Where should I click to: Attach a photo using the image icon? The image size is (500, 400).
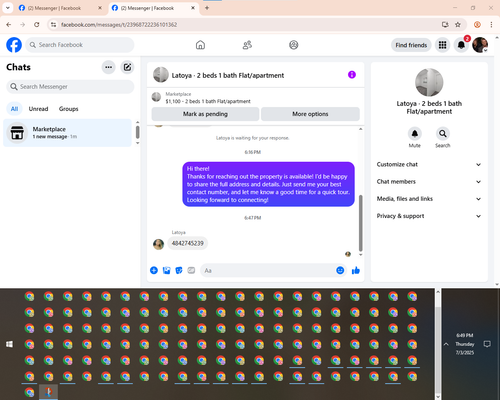pos(166,270)
